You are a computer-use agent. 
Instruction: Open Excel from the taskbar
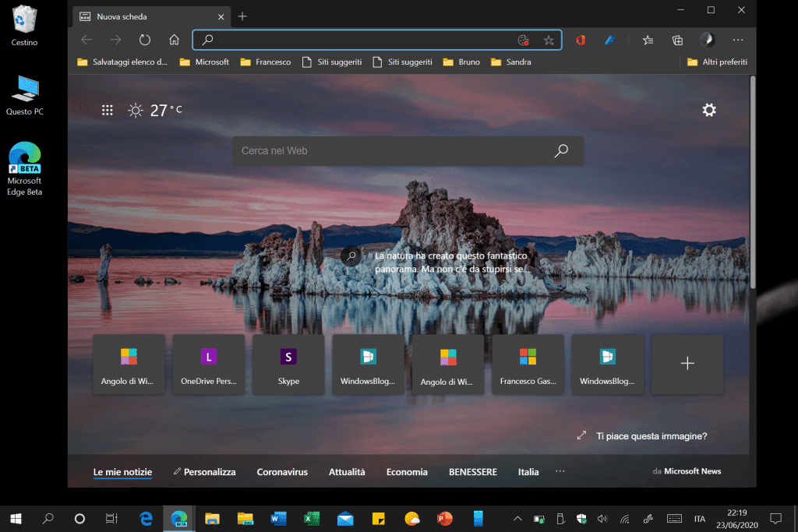[312, 518]
